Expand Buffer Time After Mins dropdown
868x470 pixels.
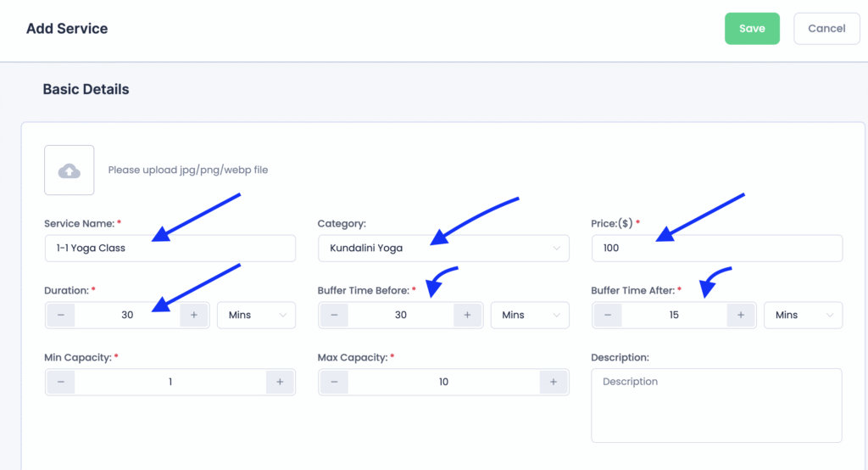point(803,315)
